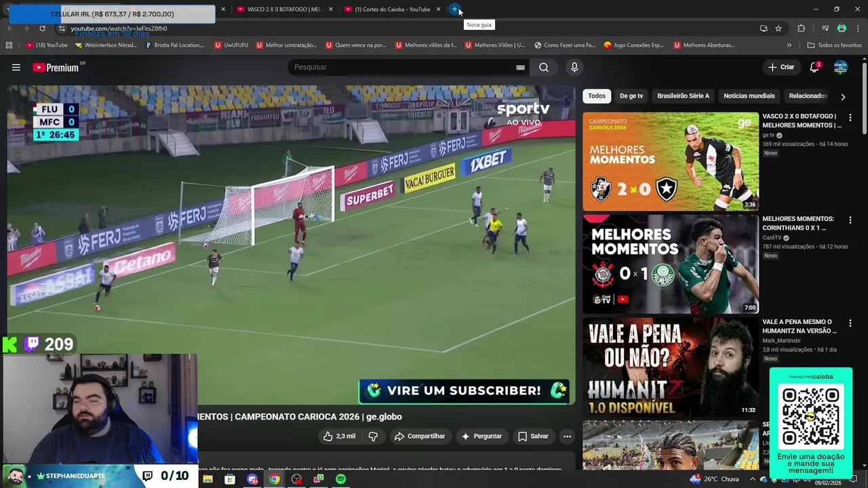Open the UwUFUFU bookmark
Image resolution: width=868 pixels, height=488 pixels.
point(231,45)
